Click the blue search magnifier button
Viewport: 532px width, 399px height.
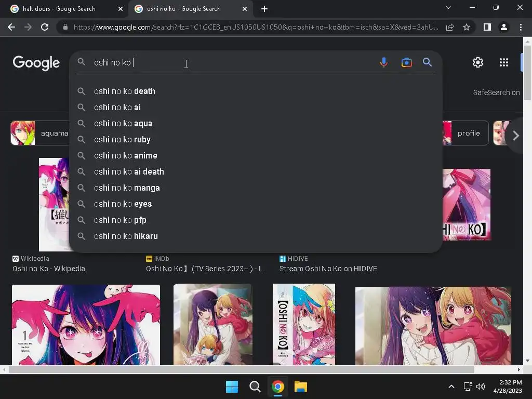click(427, 62)
